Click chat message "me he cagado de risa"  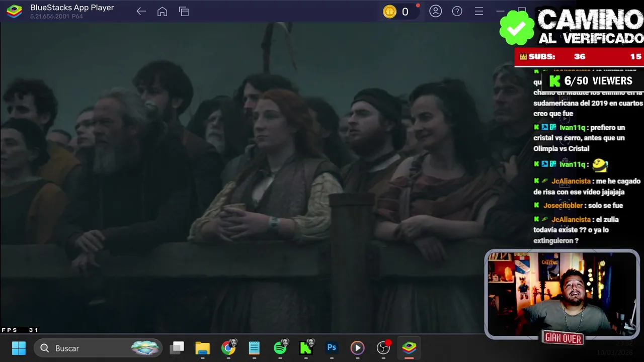(587, 187)
